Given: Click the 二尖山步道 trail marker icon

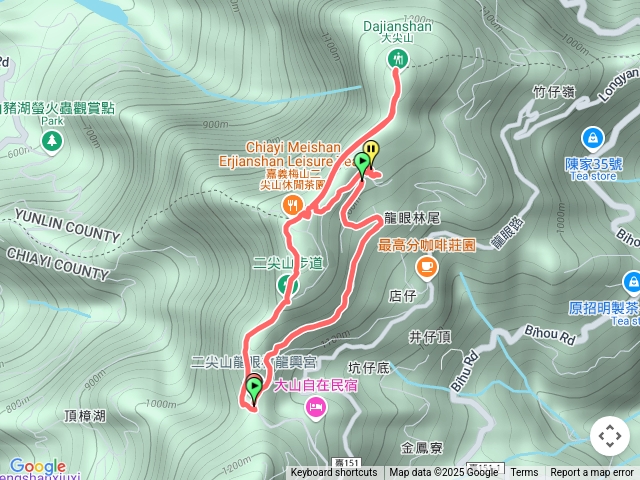Looking at the screenshot, I should [x=287, y=285].
